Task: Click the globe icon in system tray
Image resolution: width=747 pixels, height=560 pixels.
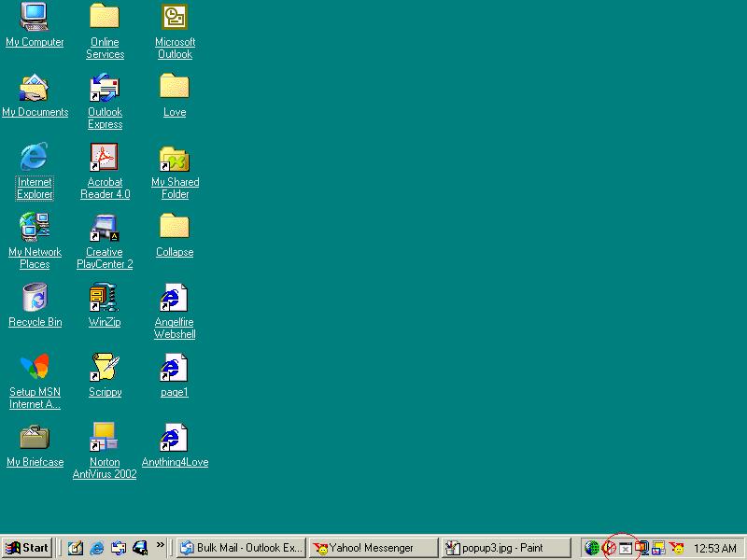Action: [592, 548]
